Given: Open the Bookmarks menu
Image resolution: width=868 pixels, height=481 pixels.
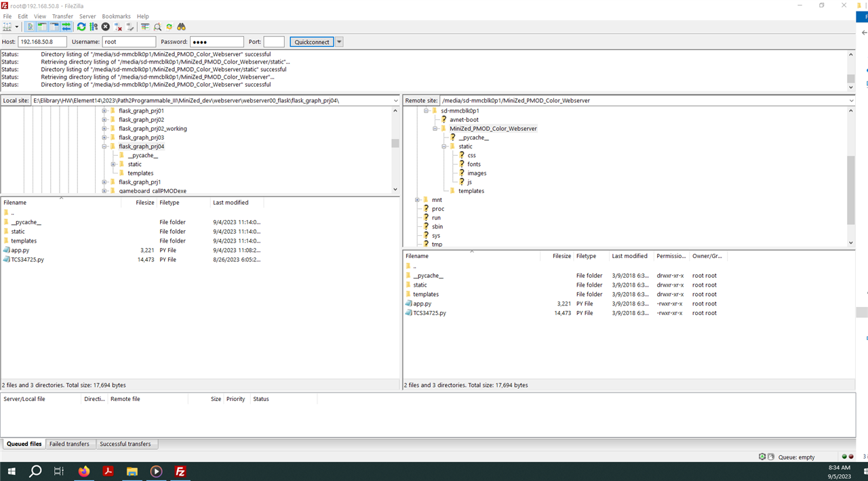Looking at the screenshot, I should point(116,16).
